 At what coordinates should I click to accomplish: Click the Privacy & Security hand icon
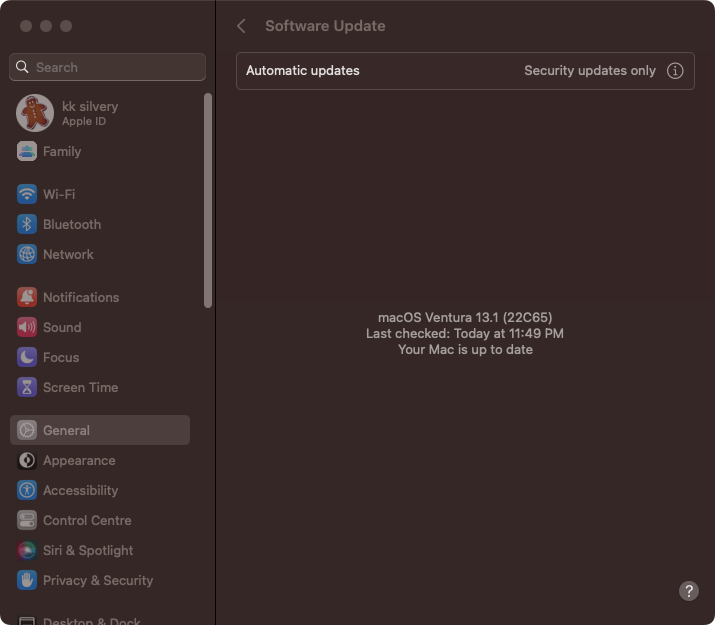coord(27,581)
